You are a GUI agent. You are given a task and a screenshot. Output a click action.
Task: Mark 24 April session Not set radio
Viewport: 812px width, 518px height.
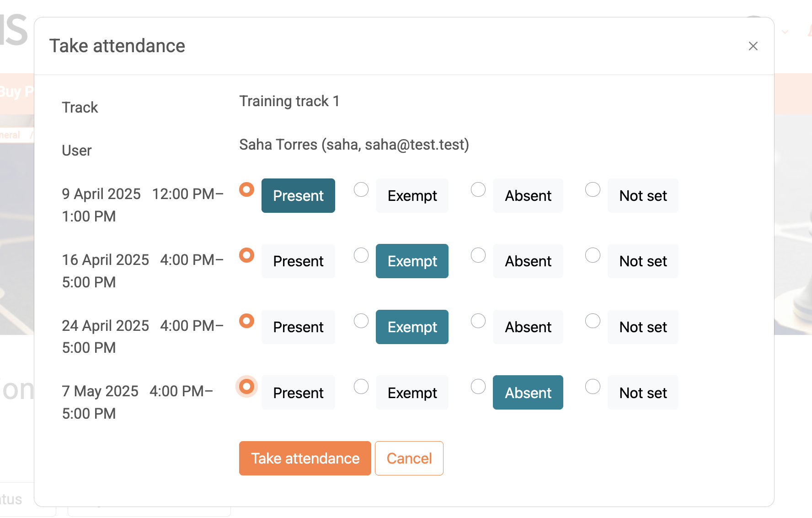593,321
